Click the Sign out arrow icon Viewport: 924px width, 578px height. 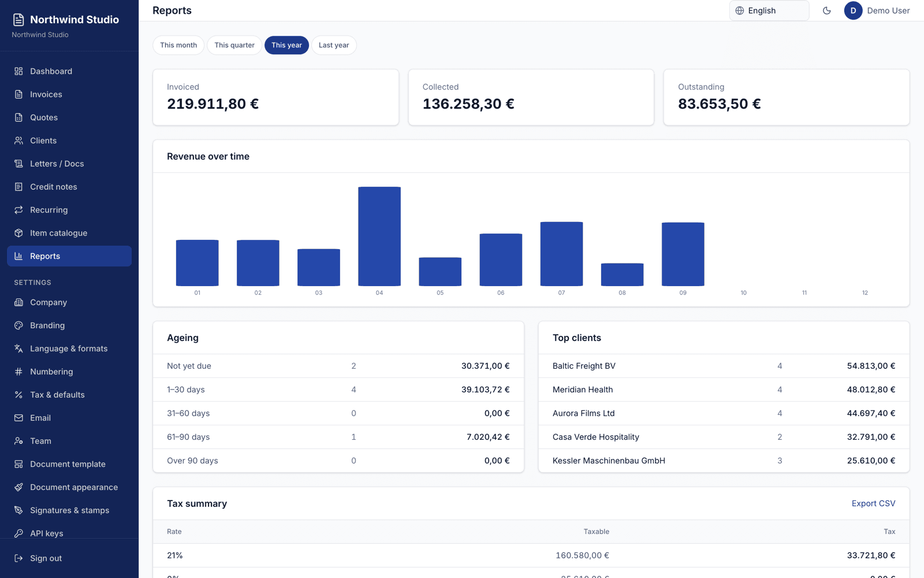pos(18,558)
